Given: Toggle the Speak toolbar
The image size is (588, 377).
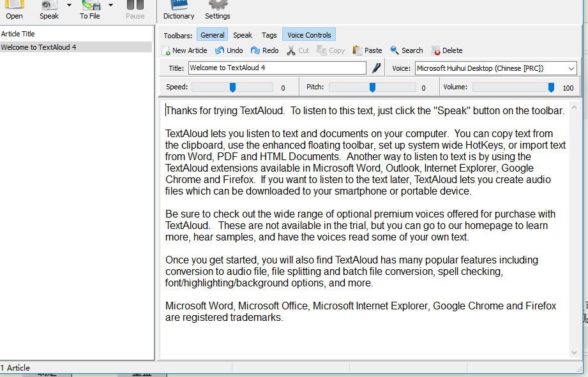Looking at the screenshot, I should pyautogui.click(x=243, y=35).
